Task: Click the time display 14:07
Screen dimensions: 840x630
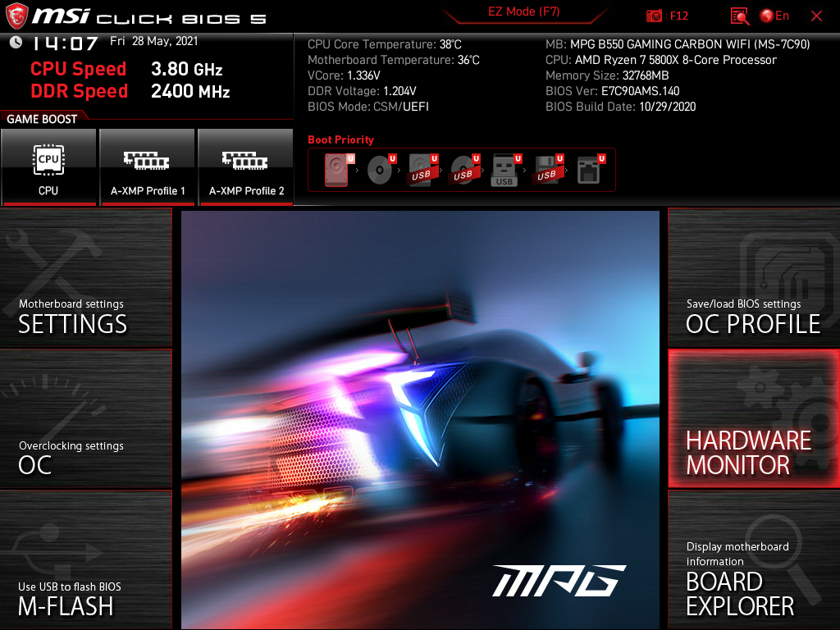Action: 65,43
